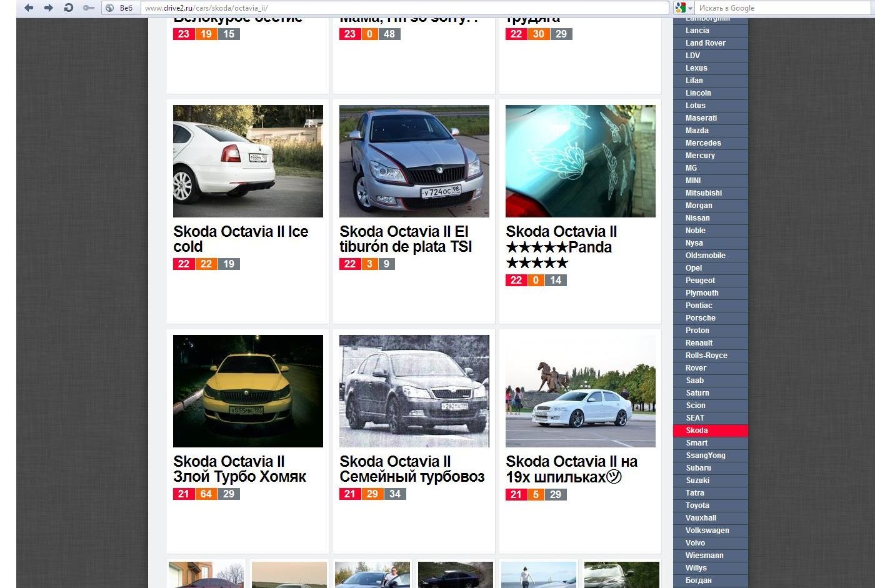This screenshot has width=875, height=588.
Task: Open 'Skoda Octavia II на 19х шпильках' link
Action: point(571,469)
